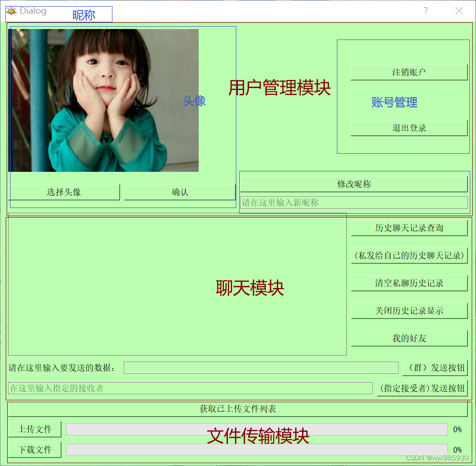Open the 我的好友 list
The width and height of the screenshot is (476, 466).
[x=409, y=338]
